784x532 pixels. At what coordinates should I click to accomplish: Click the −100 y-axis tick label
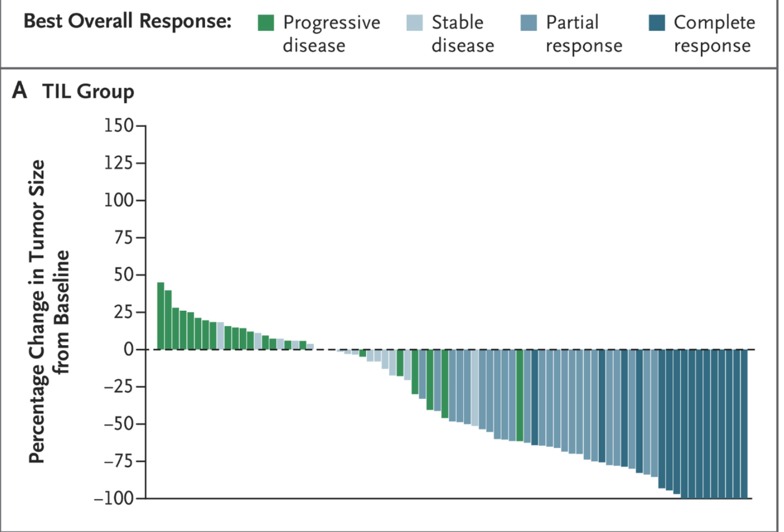[x=113, y=498]
